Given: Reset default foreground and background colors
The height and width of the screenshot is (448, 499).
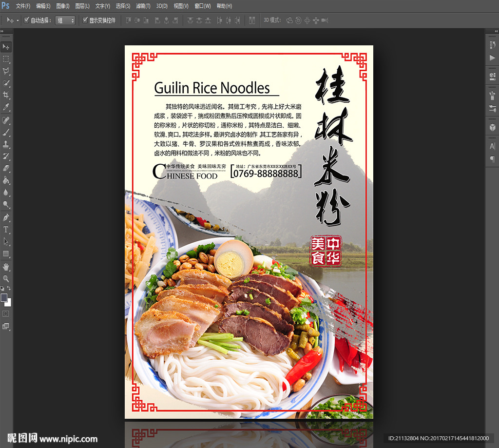Looking at the screenshot, I should coord(2,289).
